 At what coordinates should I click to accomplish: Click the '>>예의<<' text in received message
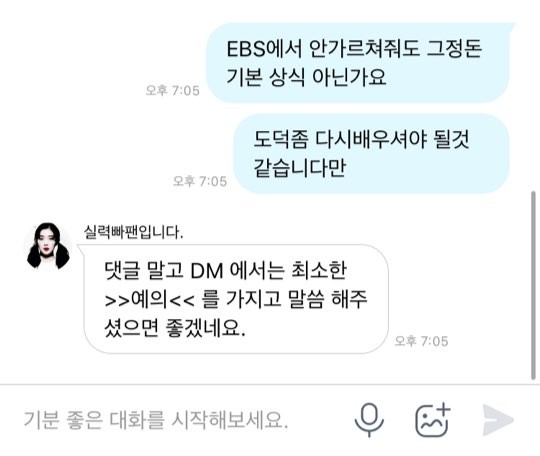click(150, 299)
